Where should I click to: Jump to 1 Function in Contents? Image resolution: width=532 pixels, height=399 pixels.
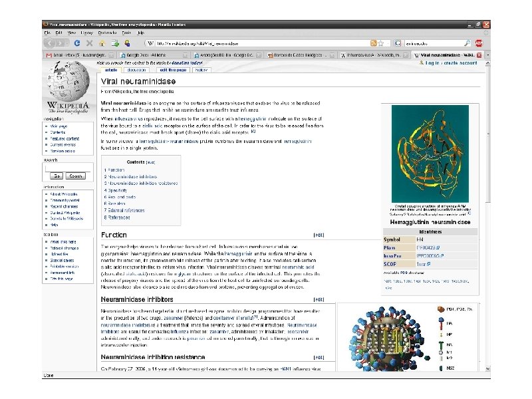(114, 170)
